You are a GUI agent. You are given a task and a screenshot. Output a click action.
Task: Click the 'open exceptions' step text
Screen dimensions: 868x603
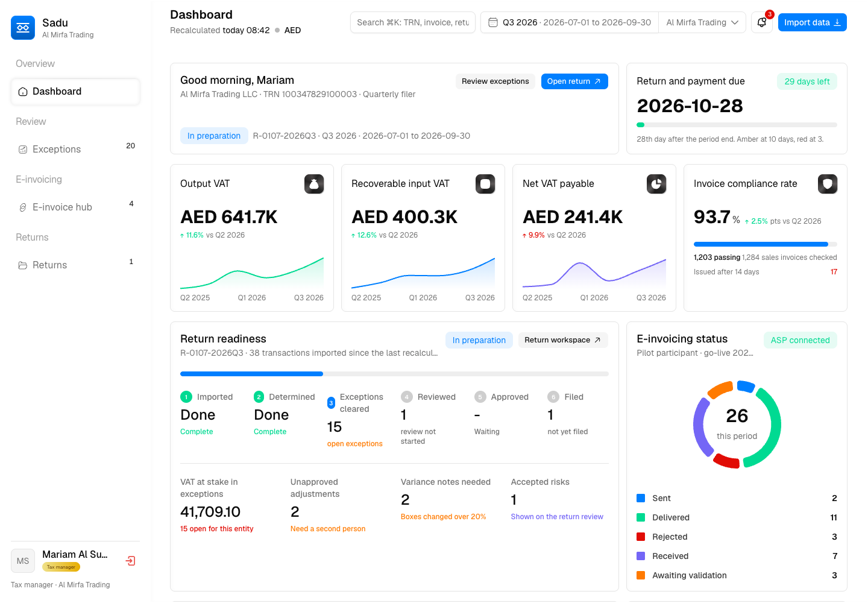coord(355,444)
